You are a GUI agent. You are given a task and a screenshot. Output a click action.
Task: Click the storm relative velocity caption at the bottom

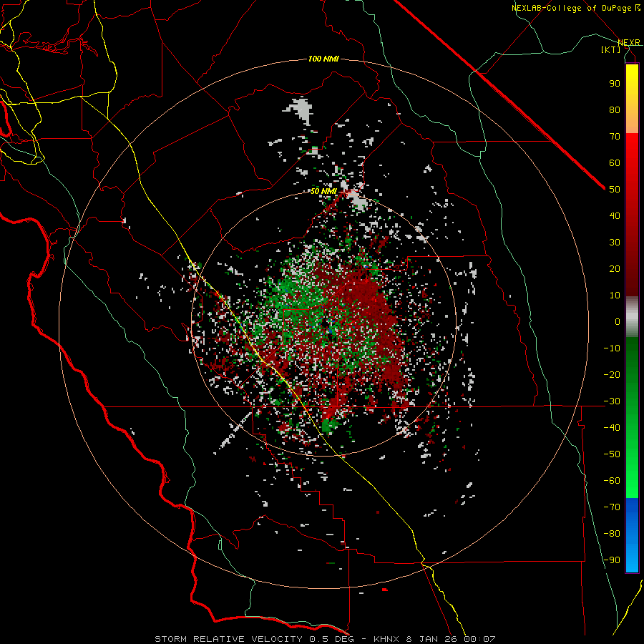click(x=325, y=639)
